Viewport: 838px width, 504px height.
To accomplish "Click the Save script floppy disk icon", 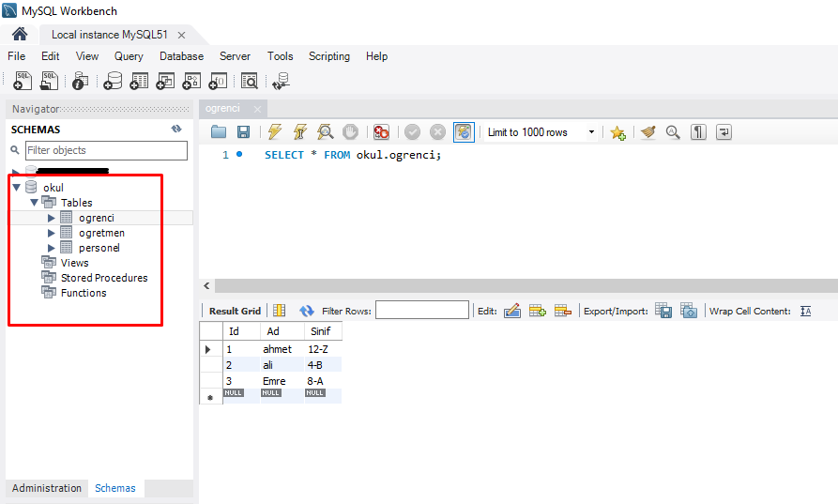I will [x=243, y=132].
